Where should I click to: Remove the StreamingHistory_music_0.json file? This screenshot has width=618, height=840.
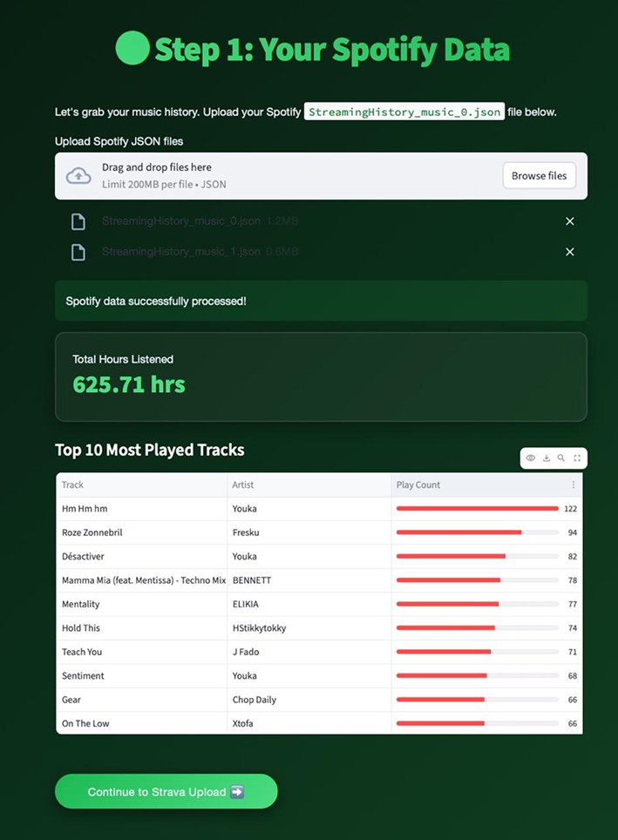(x=570, y=221)
